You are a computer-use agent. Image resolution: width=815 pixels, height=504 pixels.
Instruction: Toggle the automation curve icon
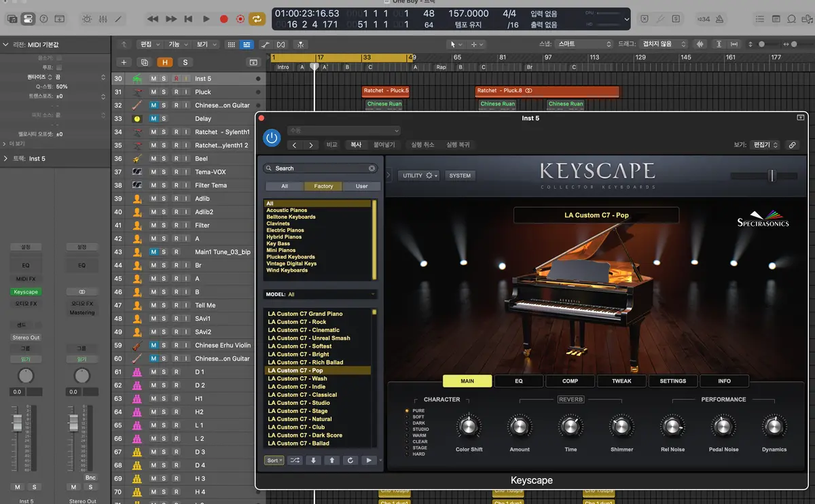tap(267, 44)
